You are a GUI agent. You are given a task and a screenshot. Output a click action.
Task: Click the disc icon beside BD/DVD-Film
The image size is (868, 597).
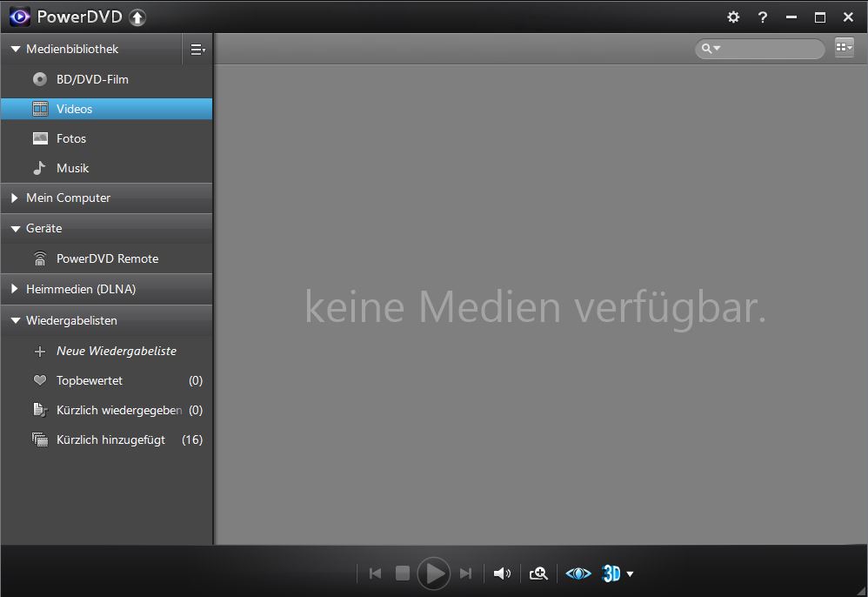tap(40, 79)
